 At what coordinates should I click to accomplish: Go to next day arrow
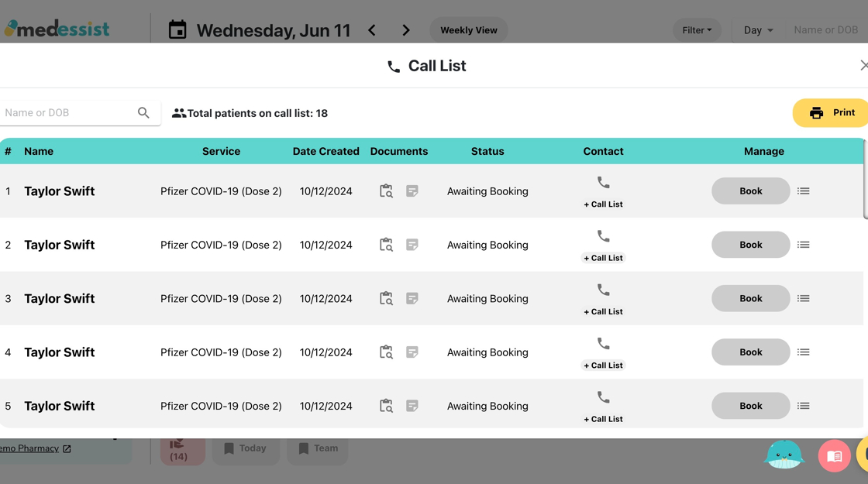[x=405, y=31]
